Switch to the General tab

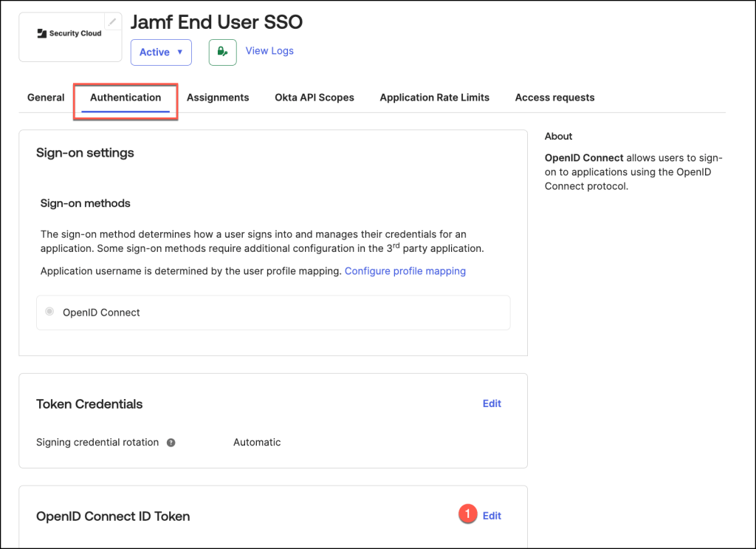tap(46, 98)
